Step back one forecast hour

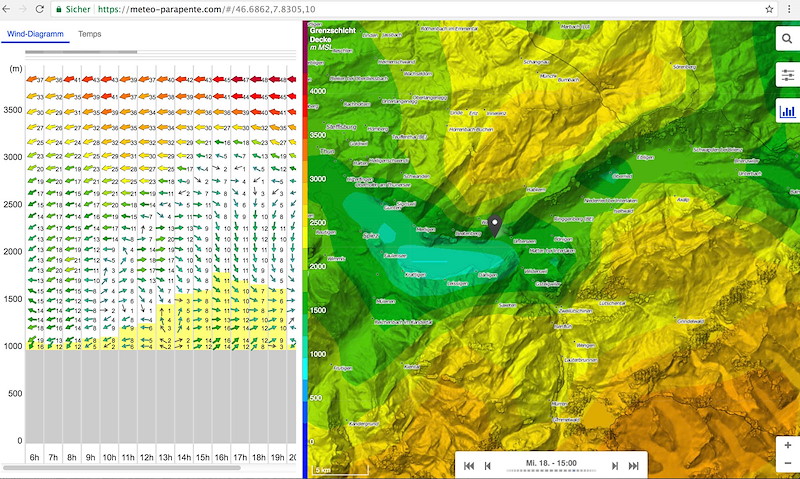point(487,465)
